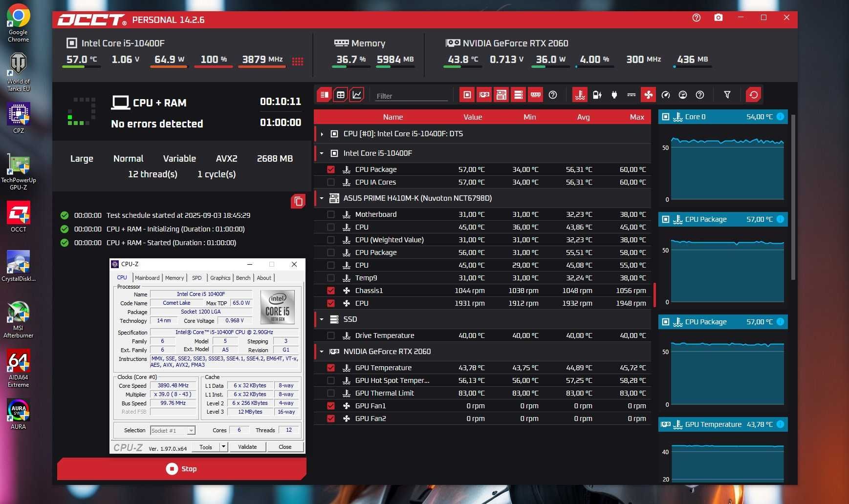Uncheck the Chassis1 fan checkbox
Screen dimensions: 849x504
point(331,291)
